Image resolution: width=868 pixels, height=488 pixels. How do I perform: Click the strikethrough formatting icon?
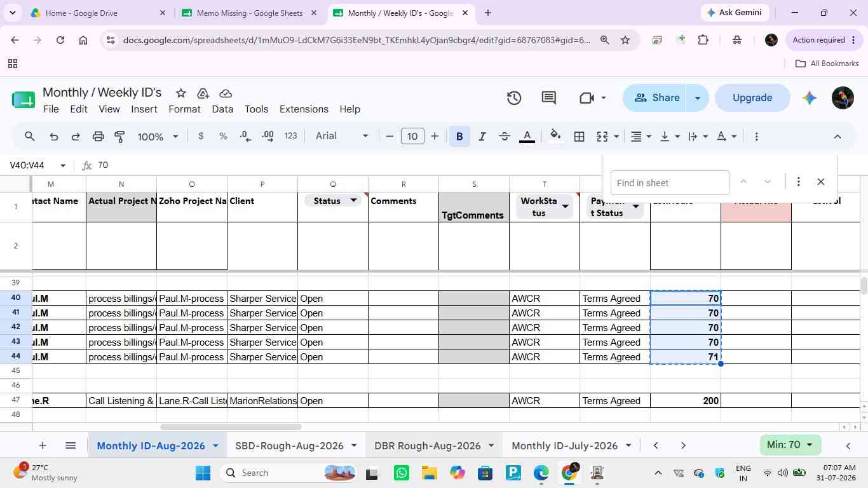click(x=505, y=136)
